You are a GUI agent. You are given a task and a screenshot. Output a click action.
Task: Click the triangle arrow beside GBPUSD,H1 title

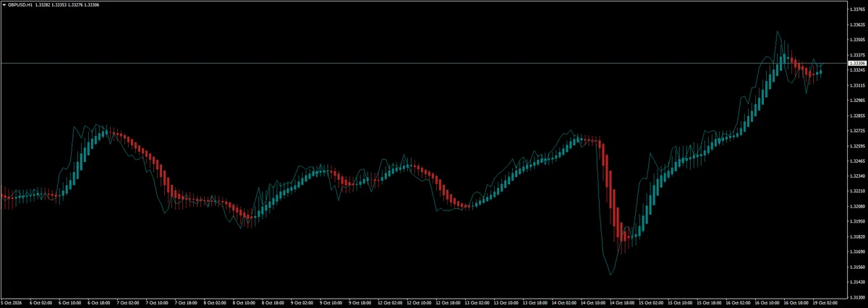click(x=4, y=4)
